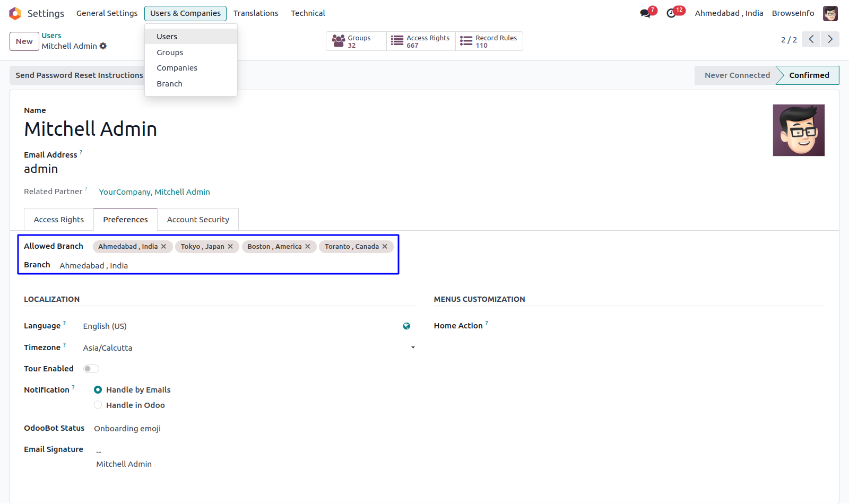Open the user avatar in top bar
The image size is (849, 504).
point(830,13)
